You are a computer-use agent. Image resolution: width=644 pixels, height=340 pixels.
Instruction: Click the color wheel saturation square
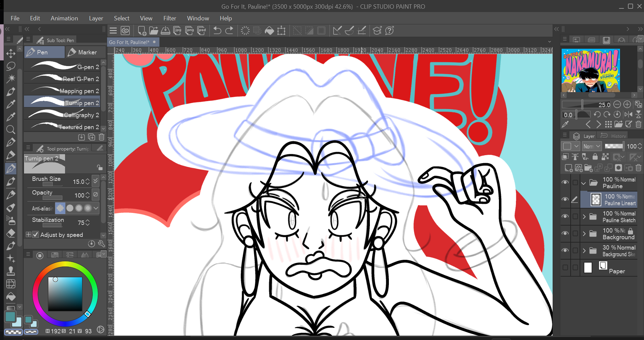[65, 294]
